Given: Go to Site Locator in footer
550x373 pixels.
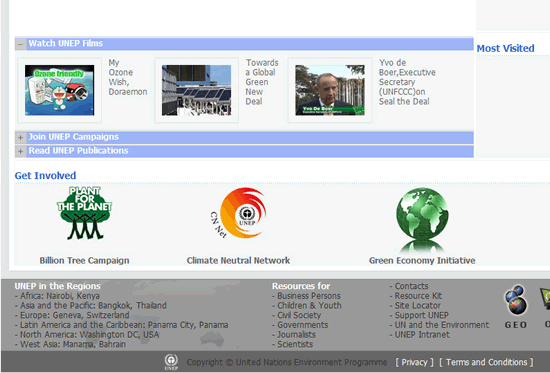Looking at the screenshot, I should tap(417, 306).
